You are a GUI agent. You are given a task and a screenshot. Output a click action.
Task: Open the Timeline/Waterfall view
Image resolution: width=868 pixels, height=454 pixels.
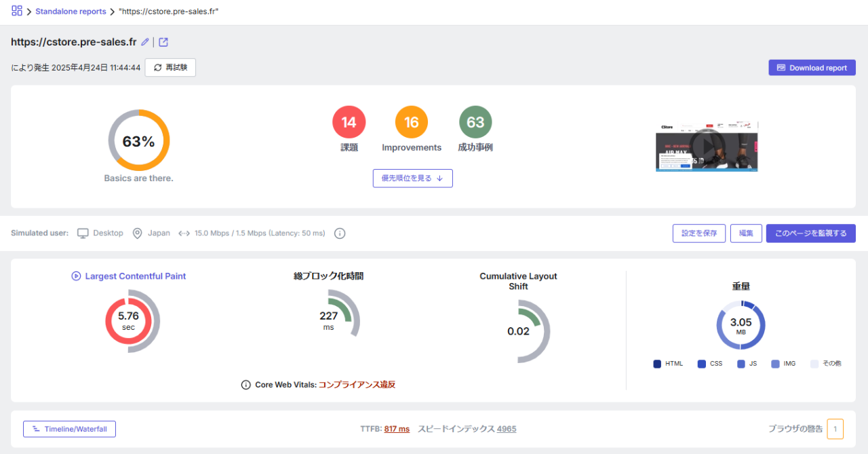coord(69,429)
